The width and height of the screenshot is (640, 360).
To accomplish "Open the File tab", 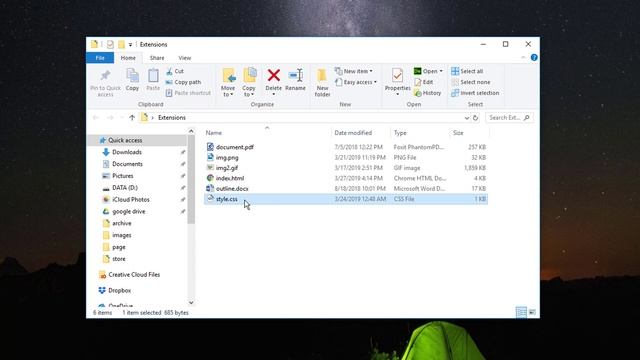I will coord(100,58).
